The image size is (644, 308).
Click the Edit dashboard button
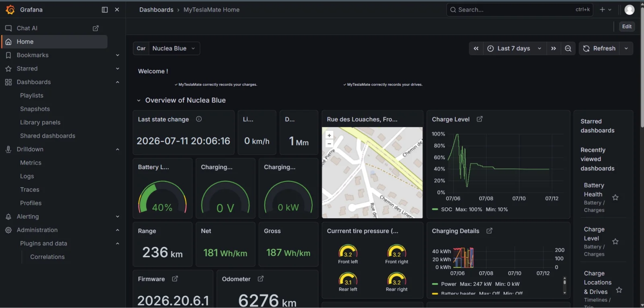tap(627, 27)
